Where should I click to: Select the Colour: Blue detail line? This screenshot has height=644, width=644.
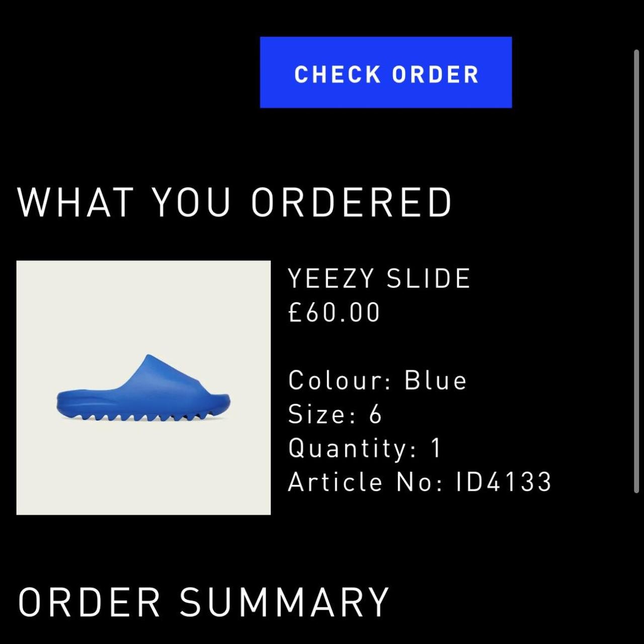[377, 381]
